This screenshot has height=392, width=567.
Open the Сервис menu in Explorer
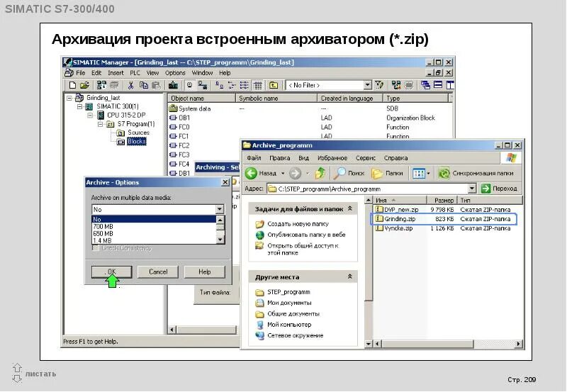(x=366, y=158)
